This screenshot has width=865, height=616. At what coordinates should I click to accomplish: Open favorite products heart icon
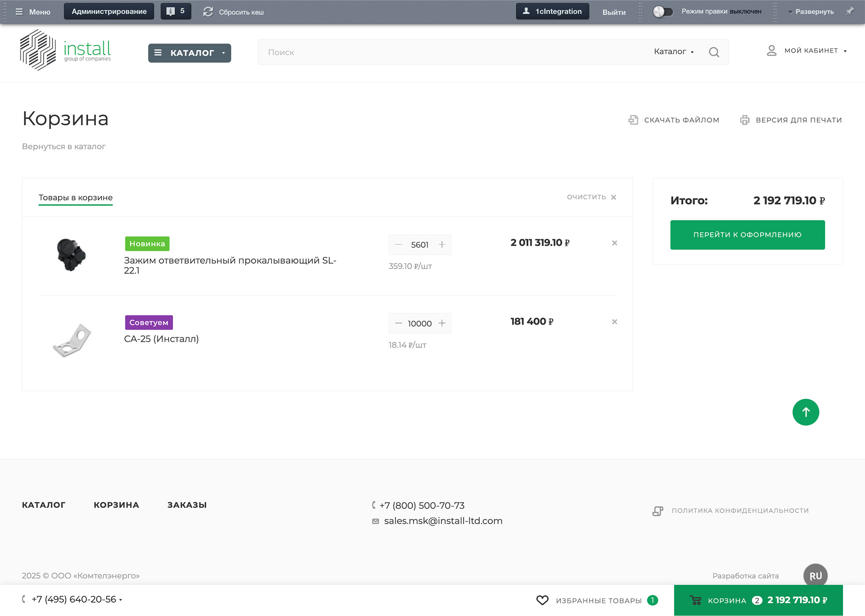[542, 600]
